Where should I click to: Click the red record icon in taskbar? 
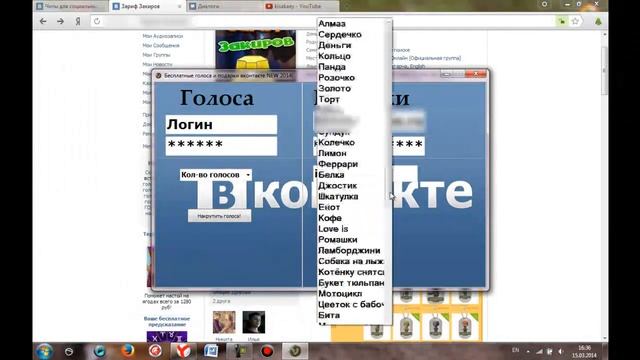(267, 351)
